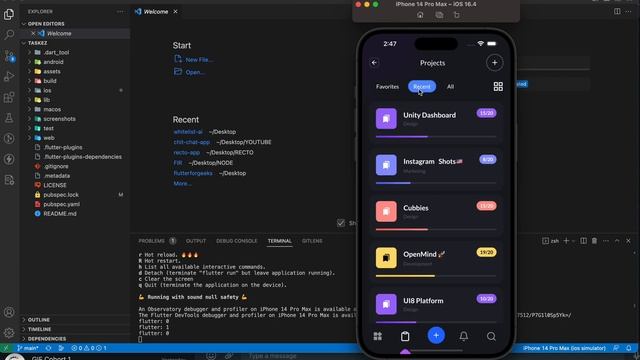Tap the back arrow on Projects screen
The image size is (640, 360).
[x=374, y=63]
